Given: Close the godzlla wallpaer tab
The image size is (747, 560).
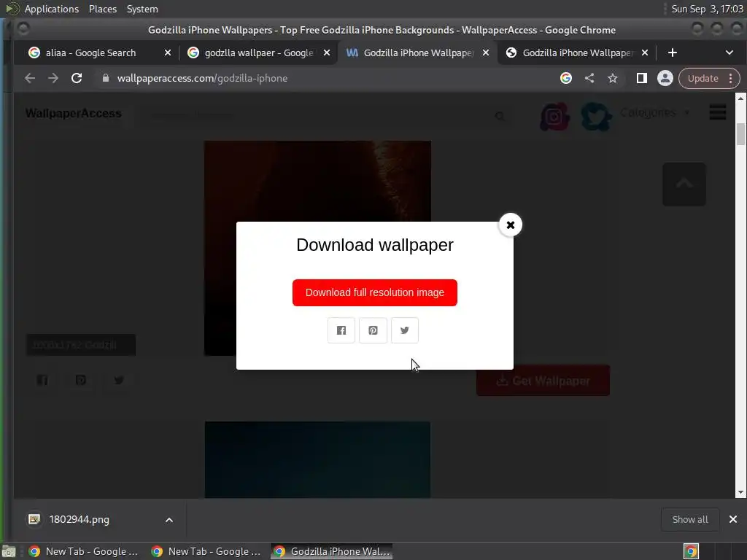Looking at the screenshot, I should (326, 52).
